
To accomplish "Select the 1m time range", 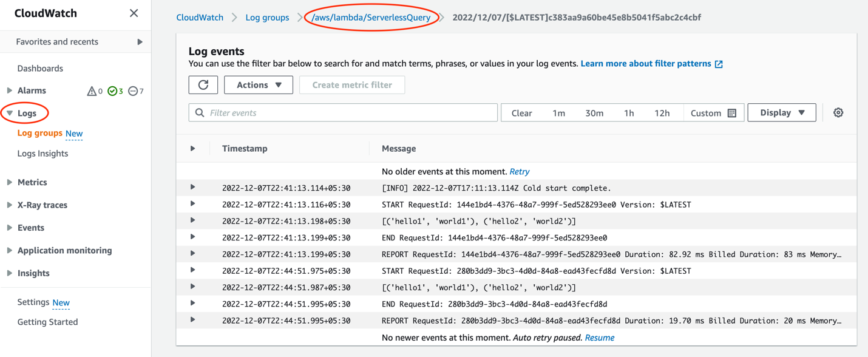I will [559, 113].
